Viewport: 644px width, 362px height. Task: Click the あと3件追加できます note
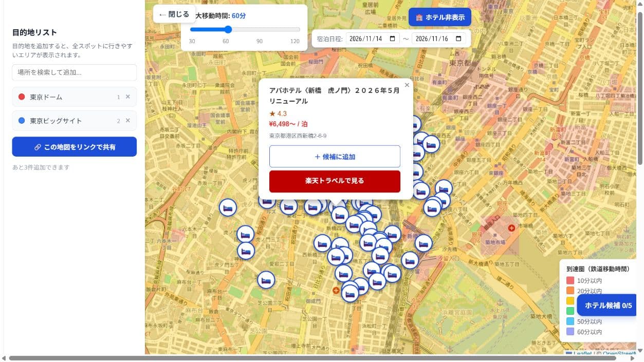pyautogui.click(x=41, y=167)
